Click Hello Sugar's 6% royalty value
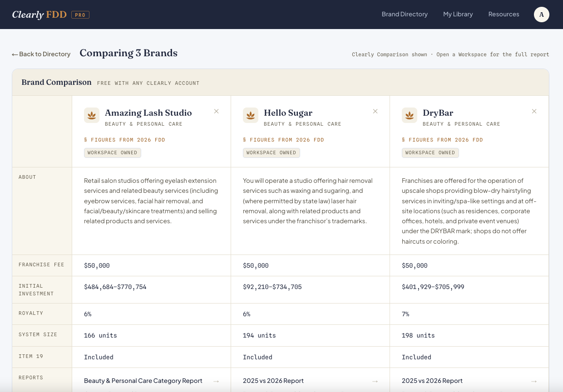 pyautogui.click(x=247, y=314)
